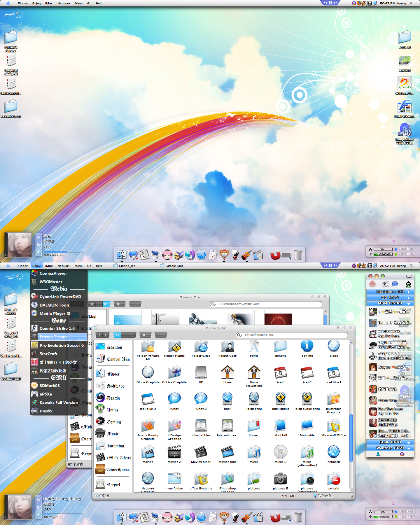Open the arrange dropdown in Ekisho_ico window
This screenshot has width=420, height=525.
[x=160, y=335]
